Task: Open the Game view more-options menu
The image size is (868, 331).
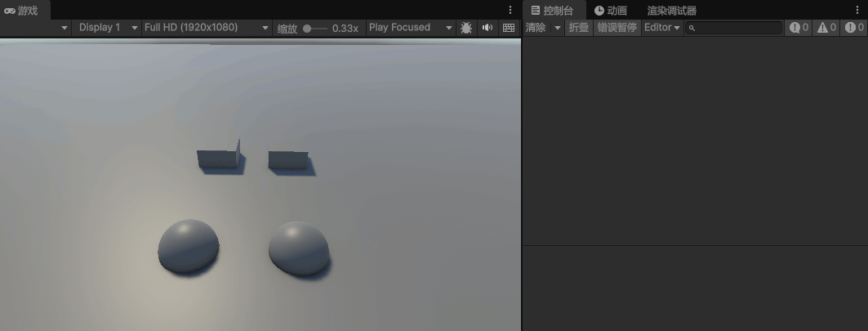Action: pos(510,10)
